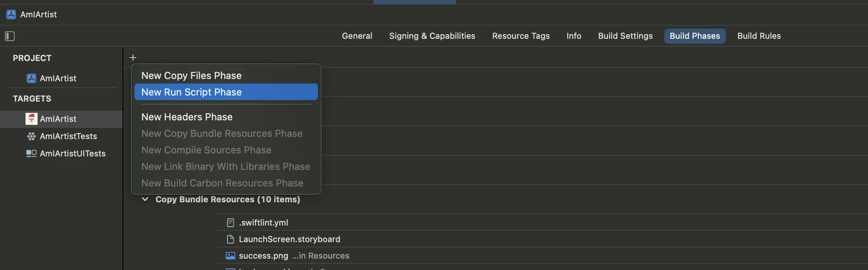Collapse the Copy Bundle Resources section

point(145,199)
